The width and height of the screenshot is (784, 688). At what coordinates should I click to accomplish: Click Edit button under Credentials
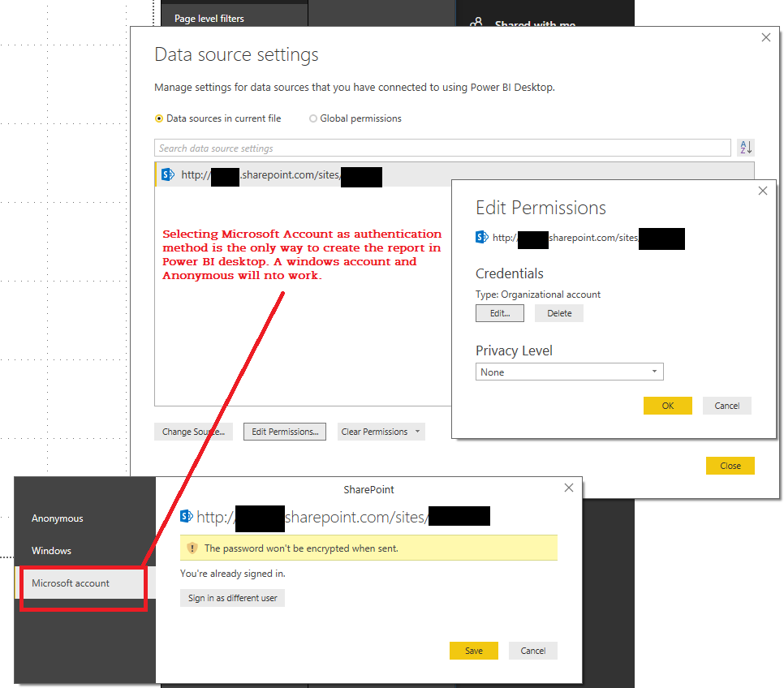500,313
